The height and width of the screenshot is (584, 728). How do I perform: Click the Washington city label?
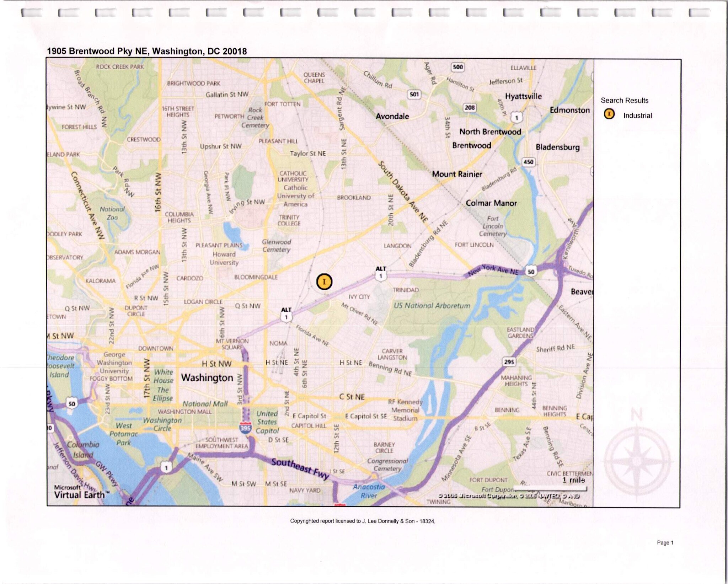[x=207, y=377]
